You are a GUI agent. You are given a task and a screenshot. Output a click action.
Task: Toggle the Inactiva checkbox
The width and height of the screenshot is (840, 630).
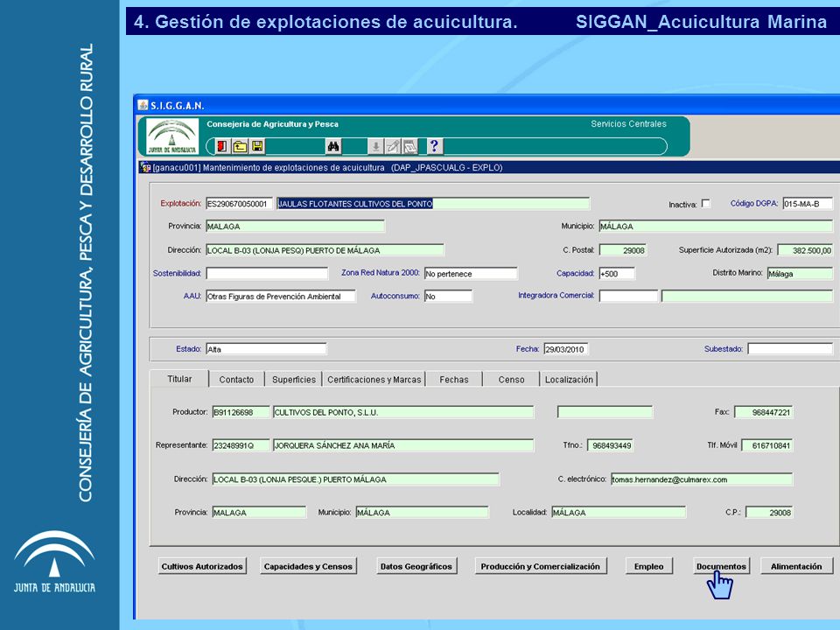tap(705, 204)
